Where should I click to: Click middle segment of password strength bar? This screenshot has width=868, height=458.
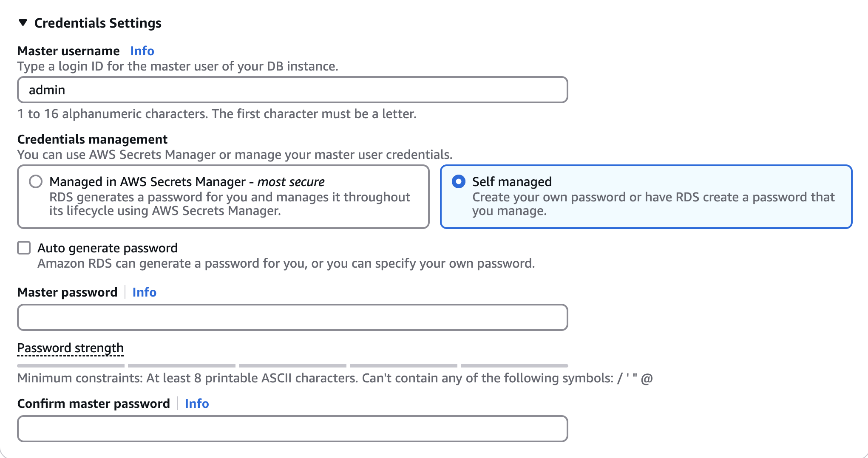[292, 366]
